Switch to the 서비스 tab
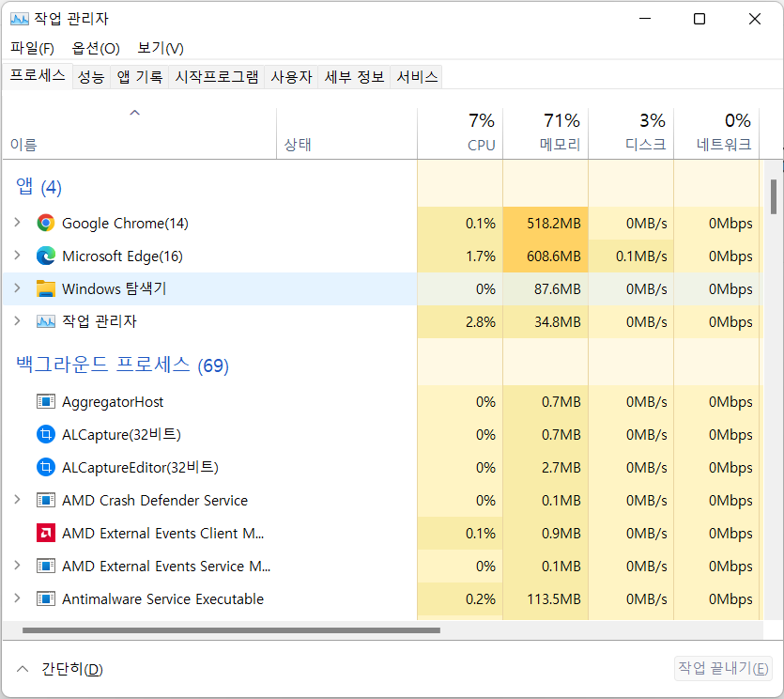Viewport: 784px width, 699px height. (417, 76)
